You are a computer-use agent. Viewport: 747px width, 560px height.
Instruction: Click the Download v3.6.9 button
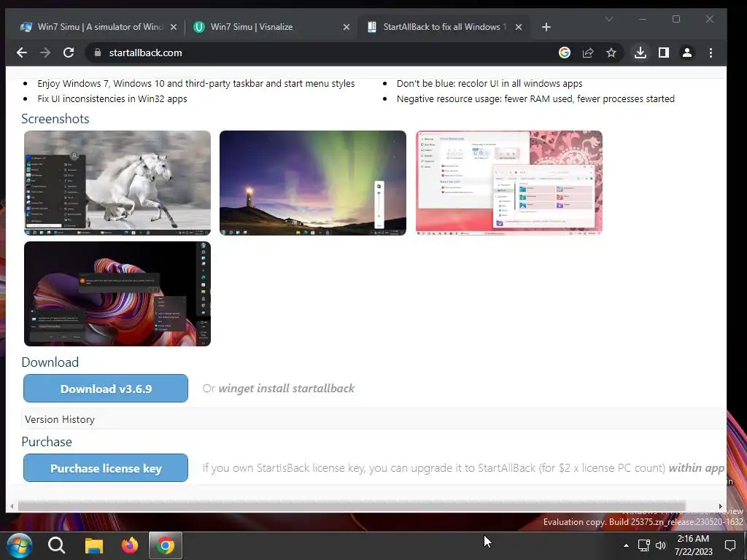tap(106, 389)
